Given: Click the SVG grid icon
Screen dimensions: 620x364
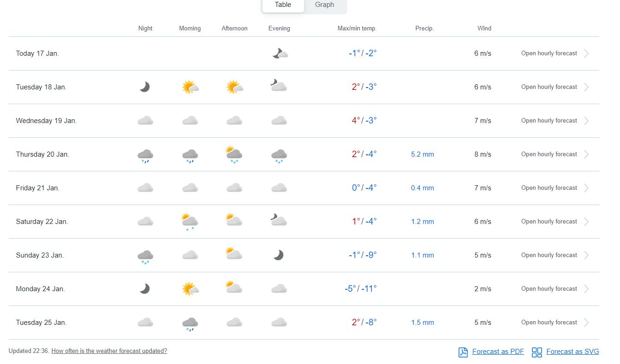Looking at the screenshot, I should [537, 352].
